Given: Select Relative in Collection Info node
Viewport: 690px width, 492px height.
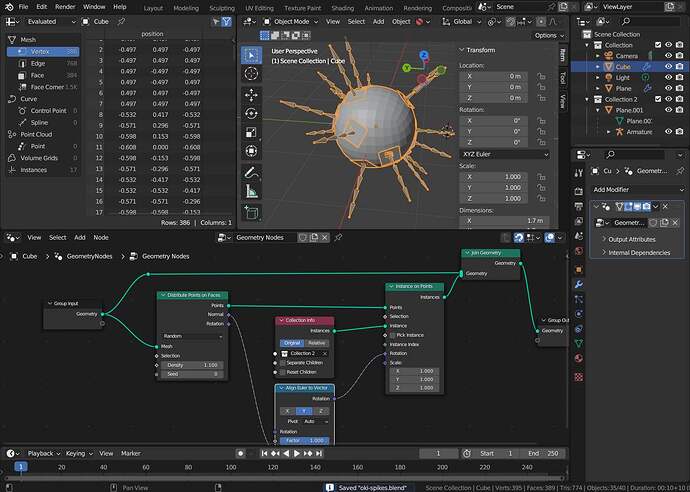Looking at the screenshot, I should 317,343.
